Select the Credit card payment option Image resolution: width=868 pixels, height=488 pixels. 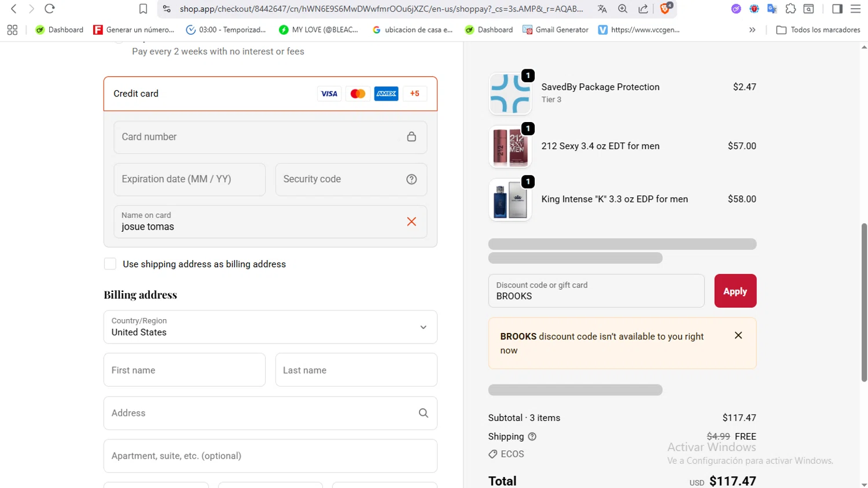click(x=270, y=94)
